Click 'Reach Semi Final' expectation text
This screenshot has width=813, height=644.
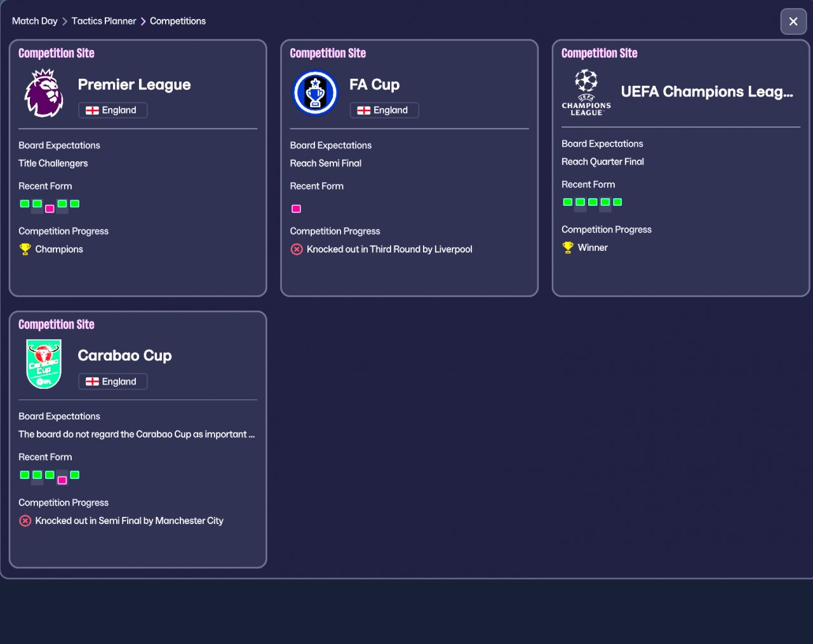(326, 163)
